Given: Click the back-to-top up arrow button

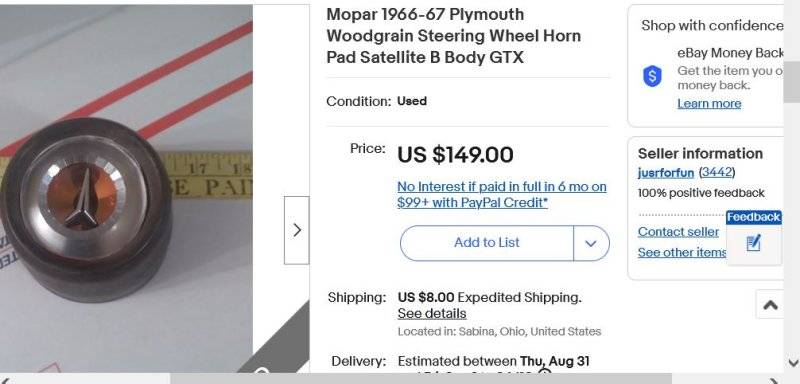Looking at the screenshot, I should (x=770, y=304).
